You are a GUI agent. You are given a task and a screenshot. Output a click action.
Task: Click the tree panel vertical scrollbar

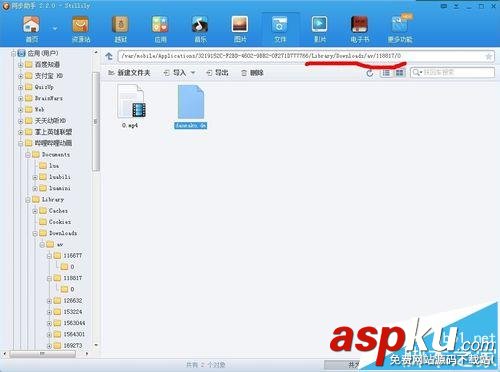click(96, 122)
